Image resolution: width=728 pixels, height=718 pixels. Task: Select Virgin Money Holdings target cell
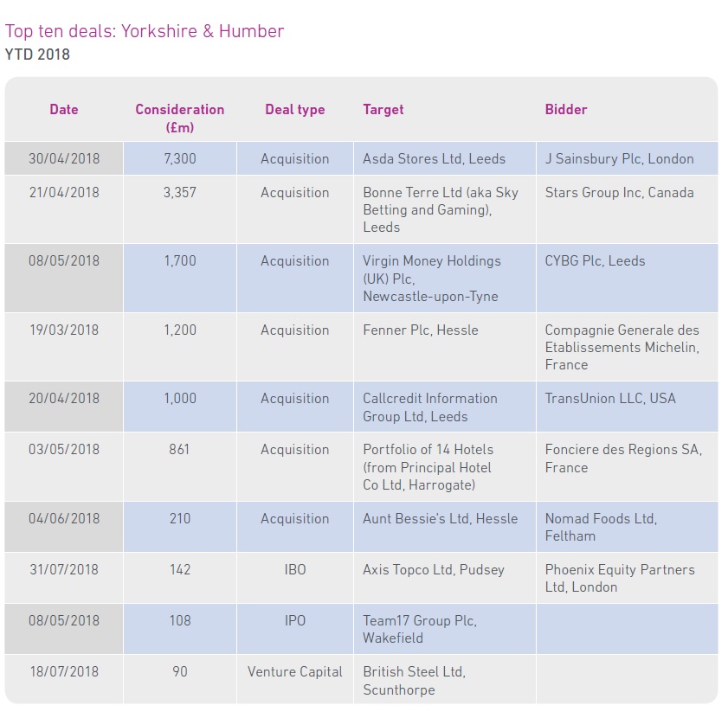click(x=445, y=278)
